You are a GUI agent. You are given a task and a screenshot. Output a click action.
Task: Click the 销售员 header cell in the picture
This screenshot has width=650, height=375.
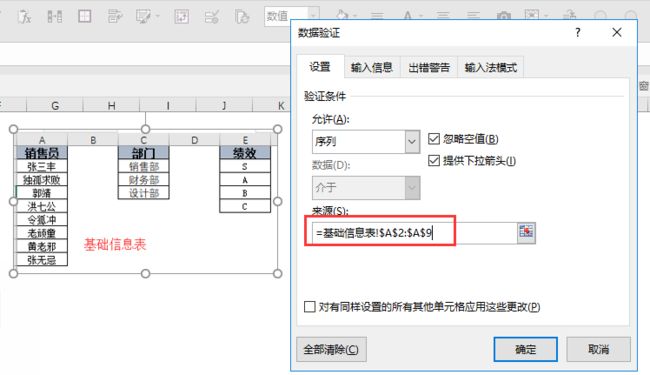pyautogui.click(x=41, y=153)
